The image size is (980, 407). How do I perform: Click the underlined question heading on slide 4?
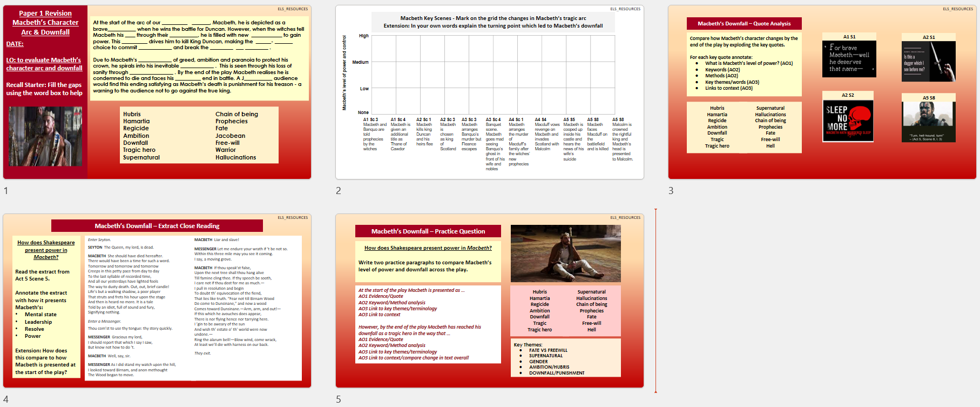46,250
